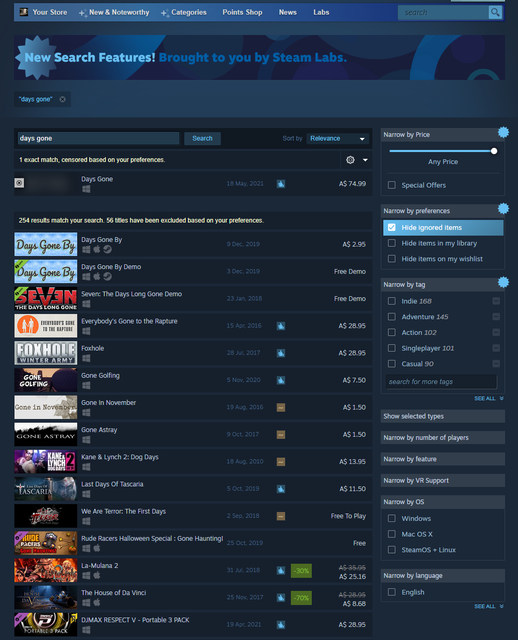Check Hide items in my library
This screenshot has width=518, height=640.
(x=392, y=243)
